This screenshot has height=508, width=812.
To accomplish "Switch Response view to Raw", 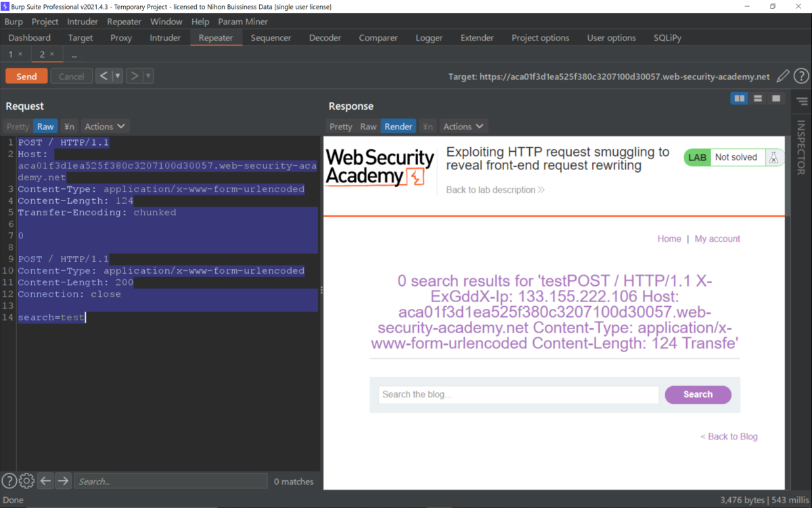I will [x=368, y=127].
